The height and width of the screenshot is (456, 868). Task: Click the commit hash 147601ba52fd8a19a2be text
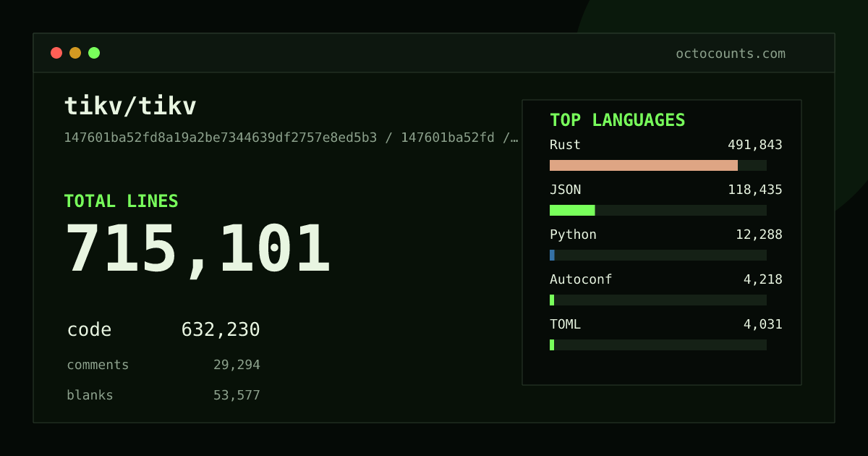point(291,138)
